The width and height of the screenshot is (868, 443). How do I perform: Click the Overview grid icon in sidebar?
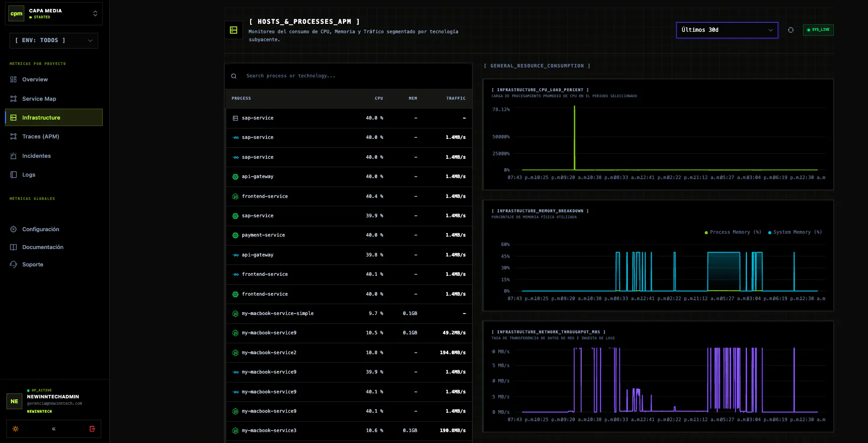(13, 79)
